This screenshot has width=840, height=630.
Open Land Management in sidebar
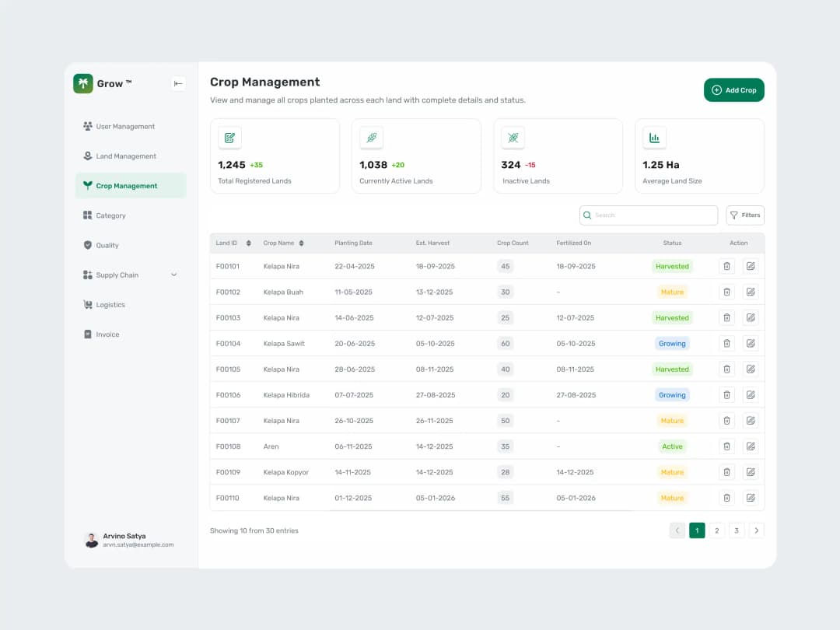[x=131, y=156]
